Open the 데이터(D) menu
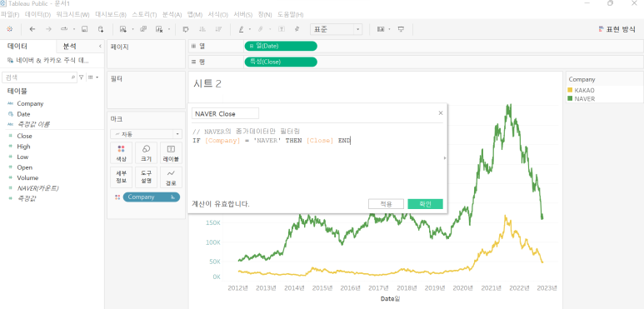644x309 pixels. point(37,15)
